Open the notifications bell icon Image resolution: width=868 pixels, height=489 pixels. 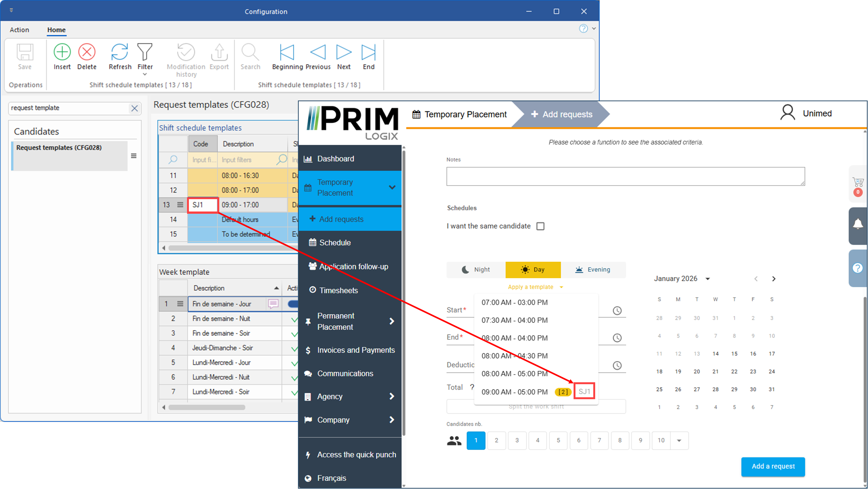click(x=858, y=225)
